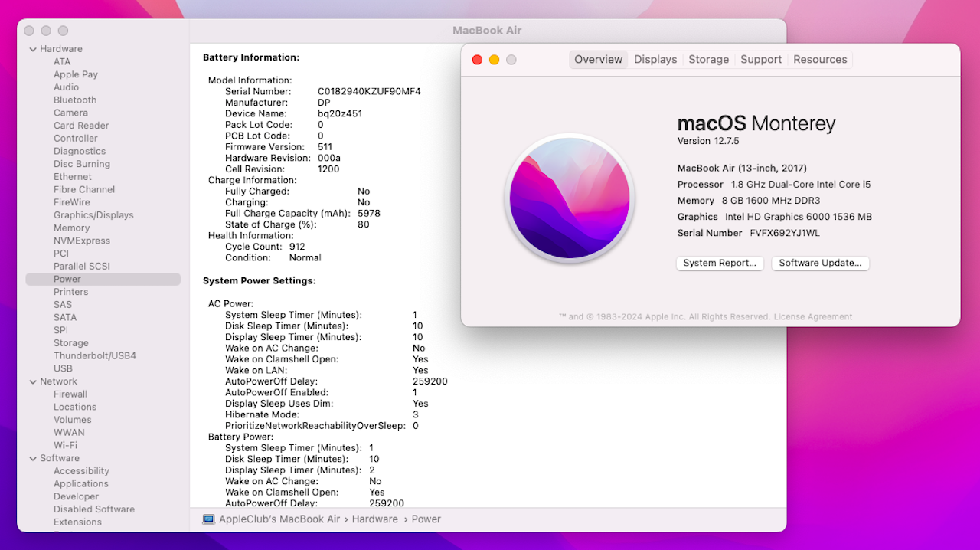Click Full Charge Capacity value 5978
This screenshot has width=980, height=550.
click(369, 214)
